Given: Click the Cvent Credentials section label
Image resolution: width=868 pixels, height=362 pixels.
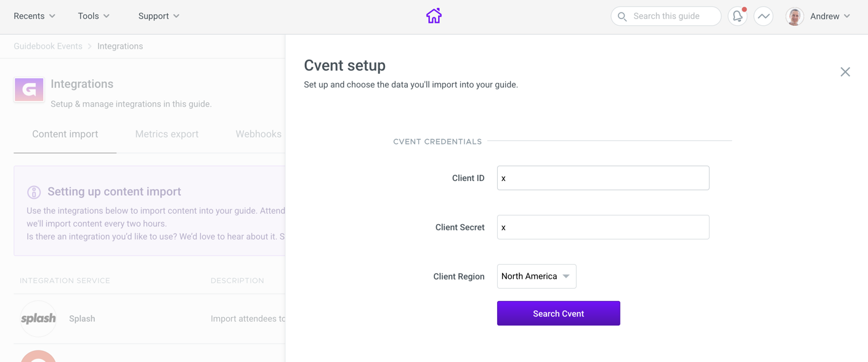Looking at the screenshot, I should pyautogui.click(x=437, y=142).
